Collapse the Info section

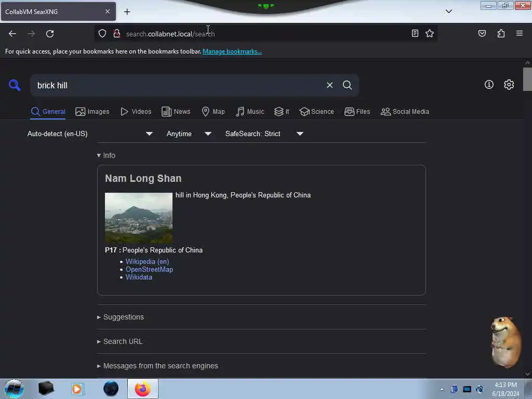(x=106, y=155)
